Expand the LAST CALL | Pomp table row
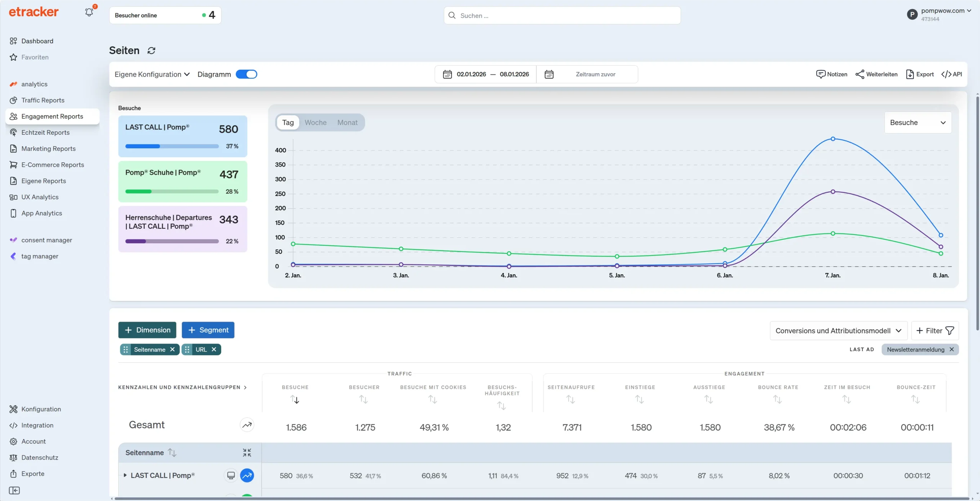 coord(125,475)
